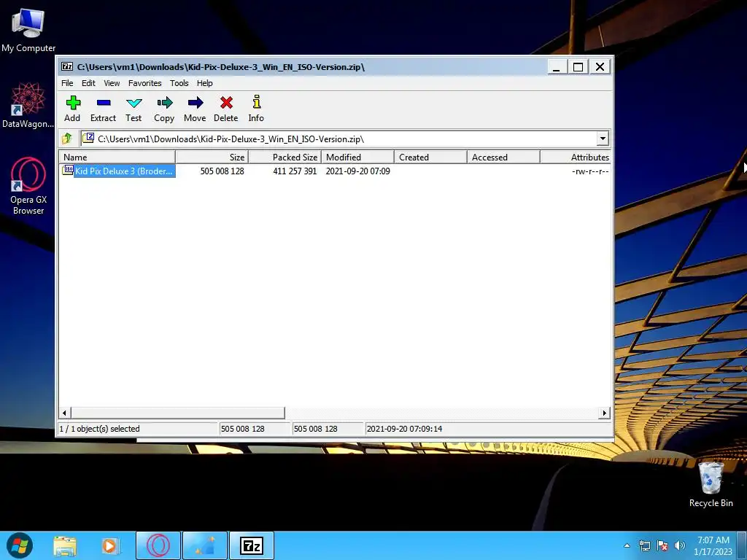Expand the address path dropdown

pos(602,139)
